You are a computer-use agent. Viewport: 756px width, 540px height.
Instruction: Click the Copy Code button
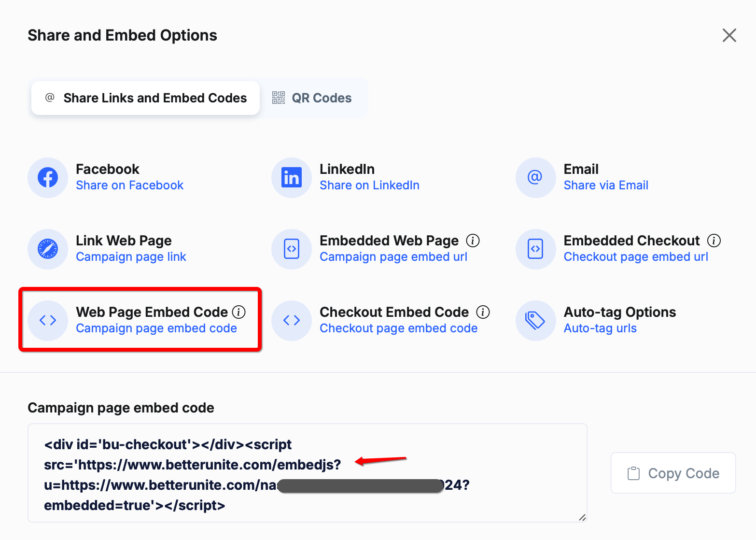[x=673, y=473]
